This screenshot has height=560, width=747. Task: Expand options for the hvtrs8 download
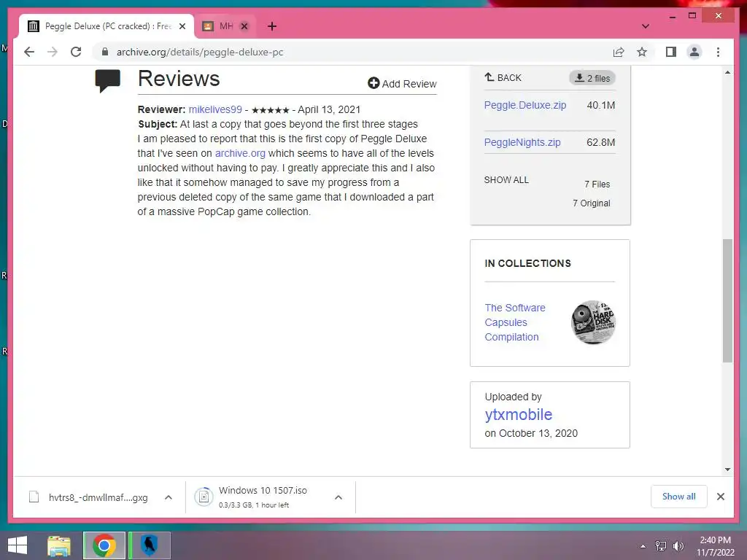tap(169, 497)
